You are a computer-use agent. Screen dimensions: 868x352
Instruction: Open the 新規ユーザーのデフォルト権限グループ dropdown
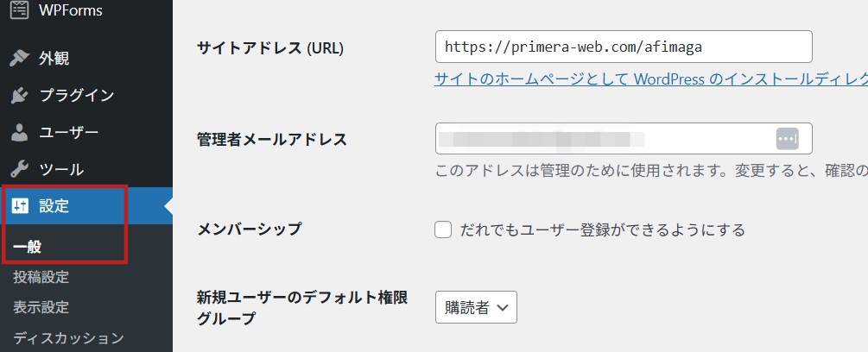pyautogui.click(x=476, y=307)
